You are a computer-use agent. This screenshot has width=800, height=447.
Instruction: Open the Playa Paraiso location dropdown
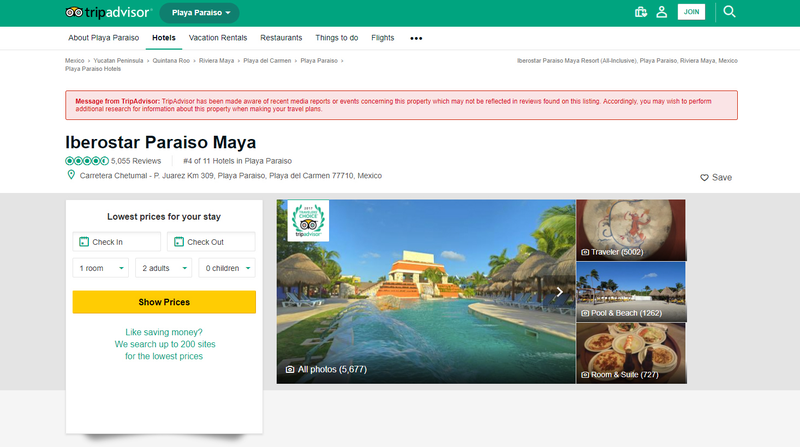tap(199, 13)
